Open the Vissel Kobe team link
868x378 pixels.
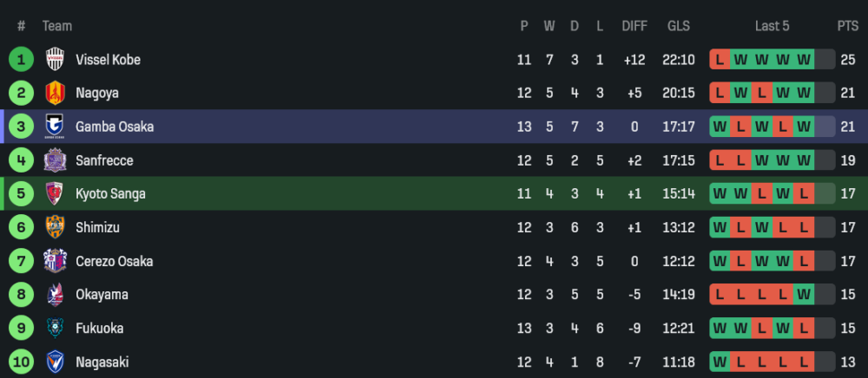(108, 60)
